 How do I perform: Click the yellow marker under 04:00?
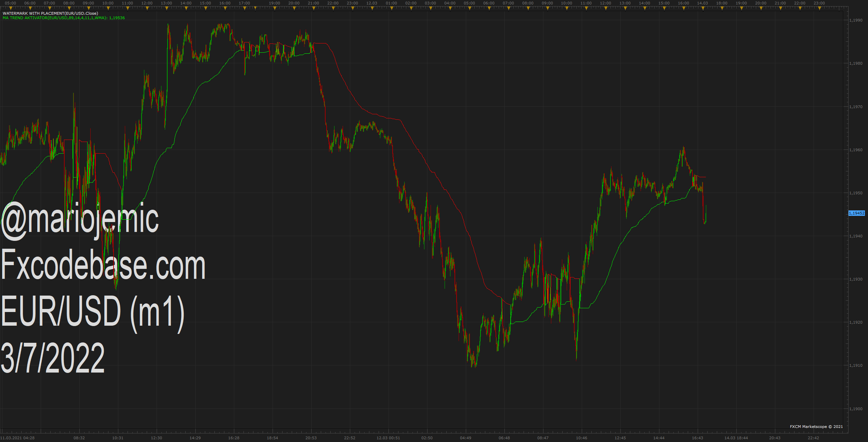point(450,8)
